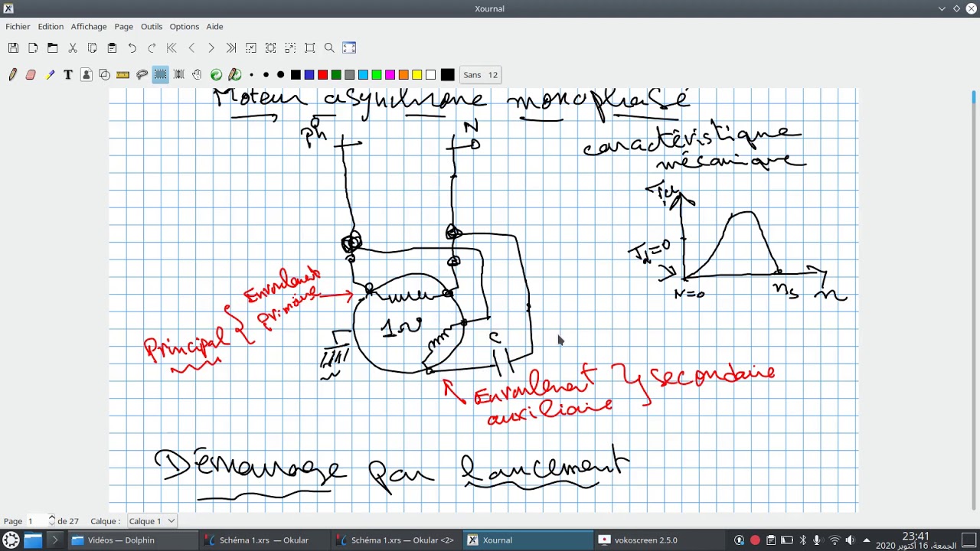The image size is (980, 551).
Task: Select the Text tool
Action: coord(68,75)
